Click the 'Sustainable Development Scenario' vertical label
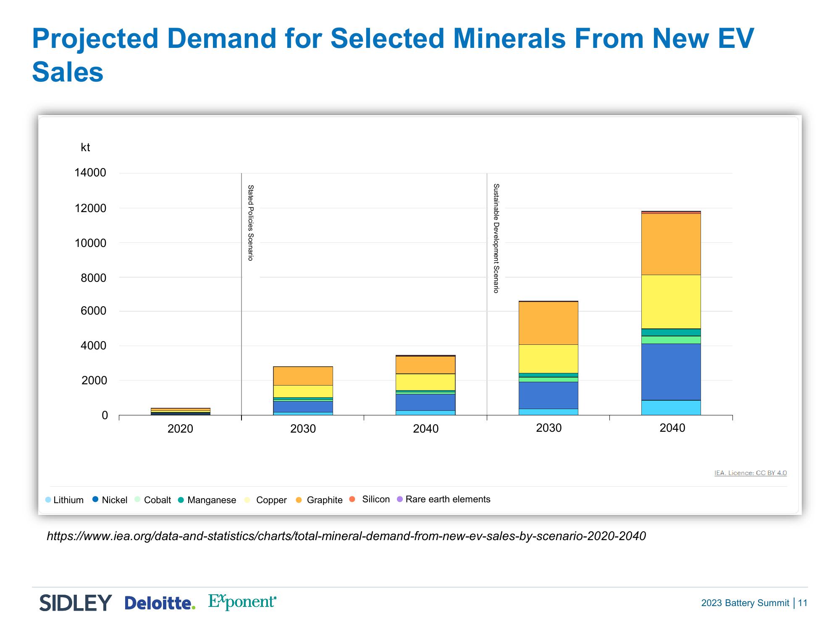Image resolution: width=840 pixels, height=630 pixels. [x=496, y=238]
